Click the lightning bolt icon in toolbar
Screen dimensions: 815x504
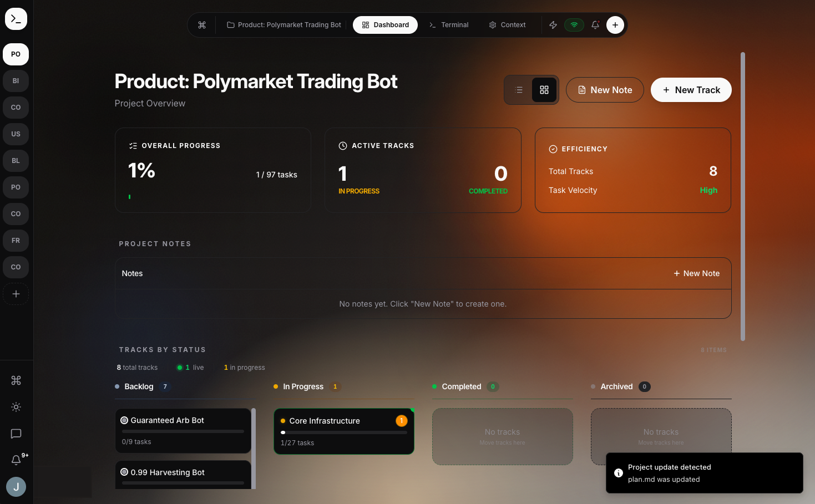(553, 24)
